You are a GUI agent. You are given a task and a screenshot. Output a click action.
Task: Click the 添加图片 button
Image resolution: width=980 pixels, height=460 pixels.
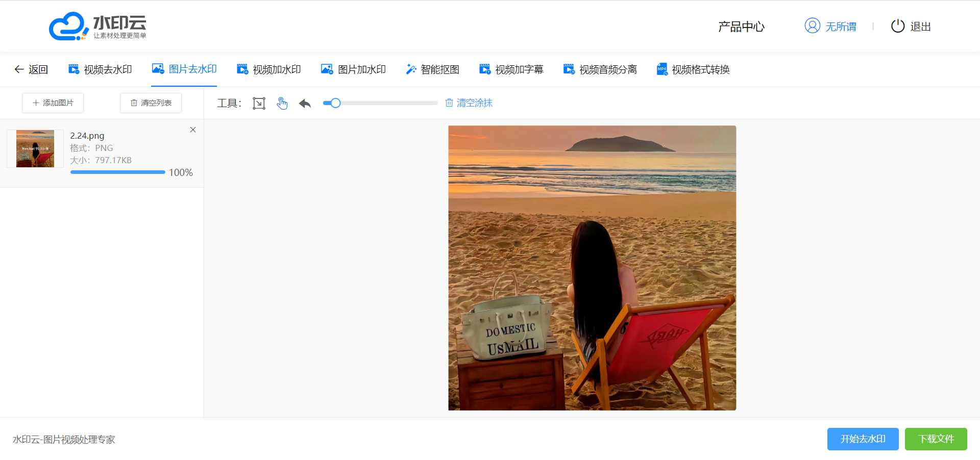[x=53, y=103]
